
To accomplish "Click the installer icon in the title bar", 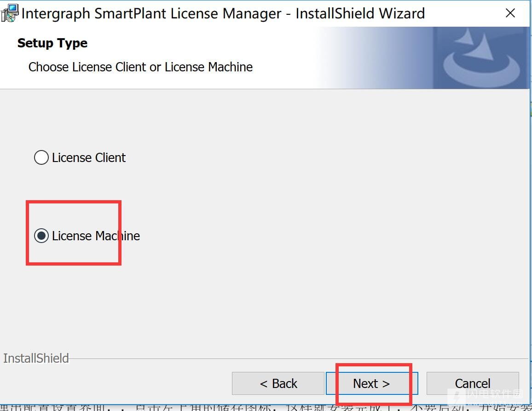I will click(x=10, y=13).
